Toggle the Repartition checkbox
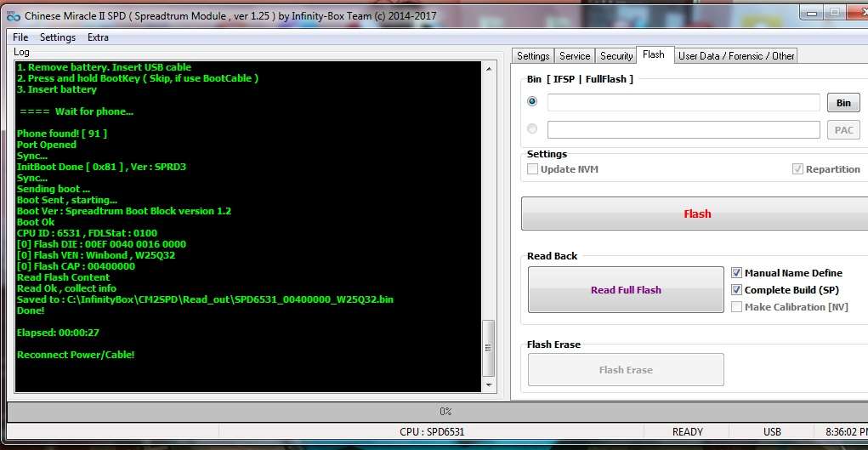The height and width of the screenshot is (450, 868). (x=797, y=169)
